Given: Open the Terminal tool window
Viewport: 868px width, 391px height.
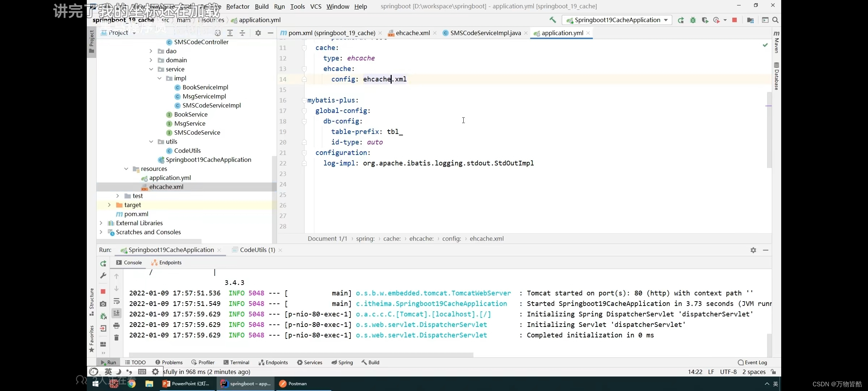Looking at the screenshot, I should click(x=237, y=362).
